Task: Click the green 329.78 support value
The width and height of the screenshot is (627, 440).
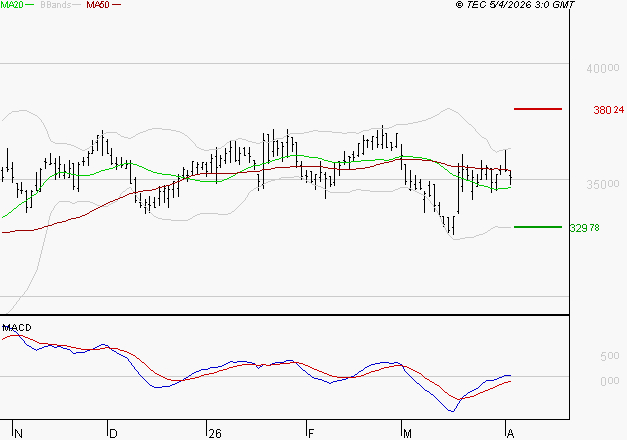Action: click(585, 228)
